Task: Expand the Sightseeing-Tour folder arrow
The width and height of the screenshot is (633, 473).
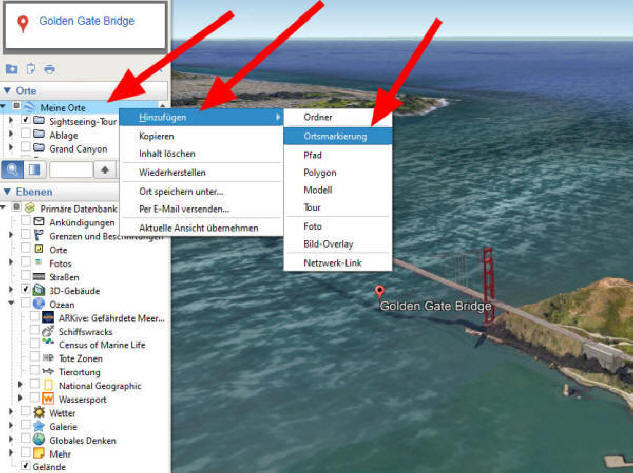Action: click(x=11, y=120)
